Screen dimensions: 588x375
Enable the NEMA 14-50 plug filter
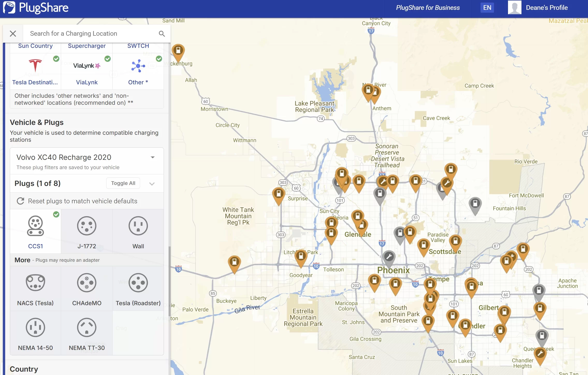(35, 333)
